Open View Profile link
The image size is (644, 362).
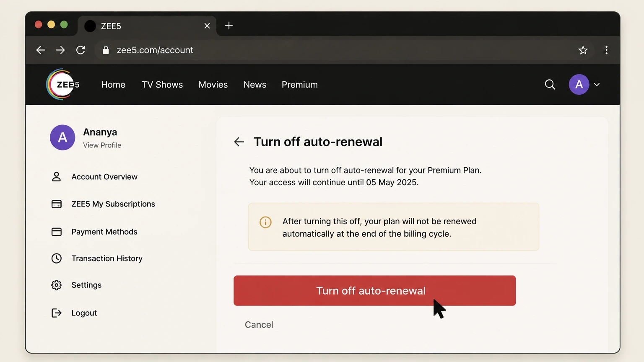[x=102, y=145]
